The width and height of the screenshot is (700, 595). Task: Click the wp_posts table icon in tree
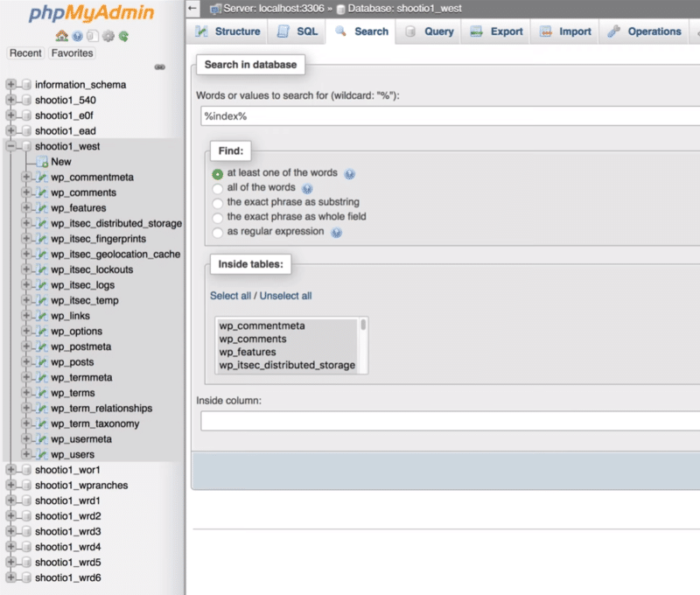tap(42, 362)
